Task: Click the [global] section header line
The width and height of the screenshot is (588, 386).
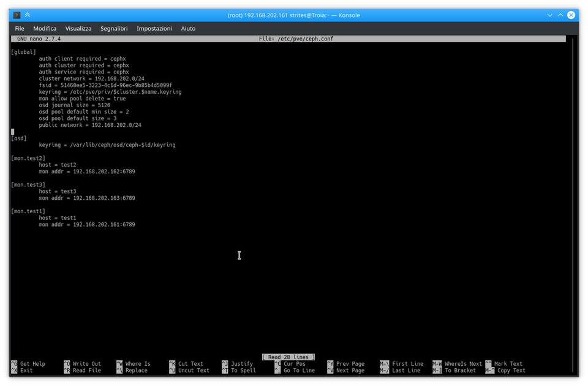Action: pyautogui.click(x=24, y=52)
